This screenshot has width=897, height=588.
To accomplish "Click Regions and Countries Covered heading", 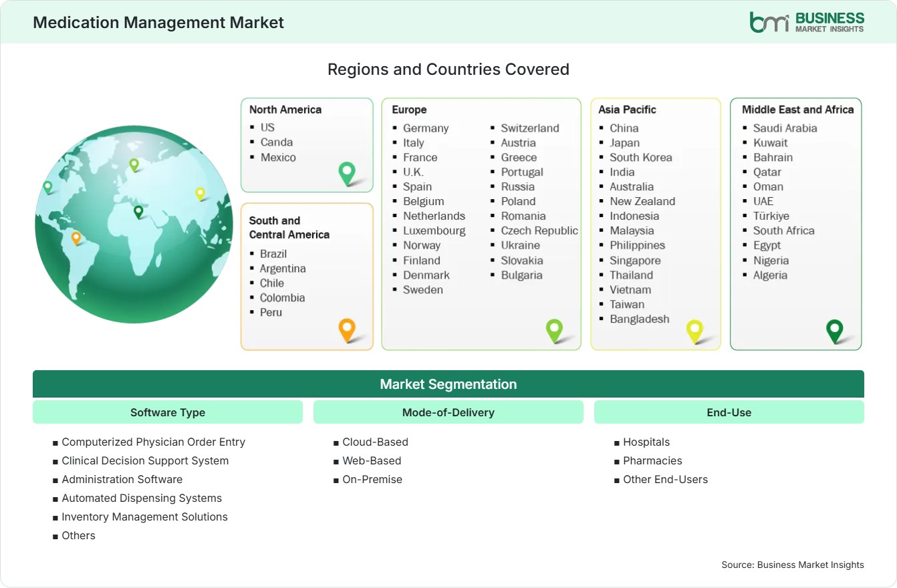I will tap(448, 69).
